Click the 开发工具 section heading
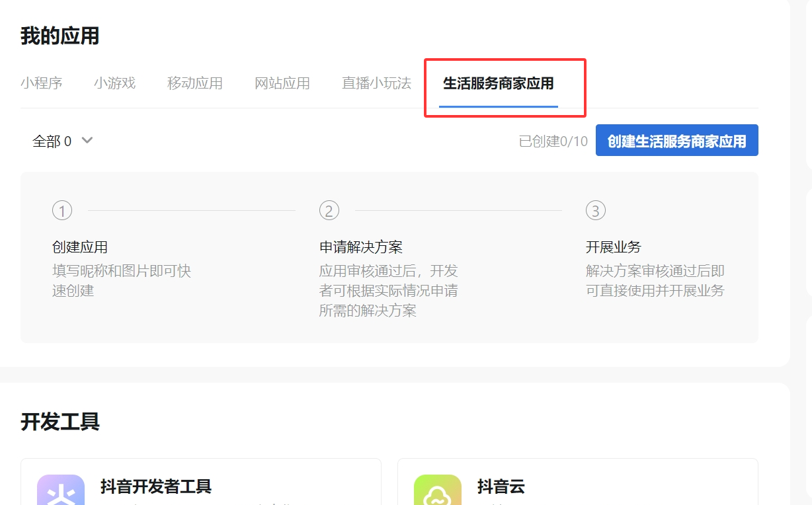Image resolution: width=812 pixels, height=505 pixels. click(x=60, y=422)
